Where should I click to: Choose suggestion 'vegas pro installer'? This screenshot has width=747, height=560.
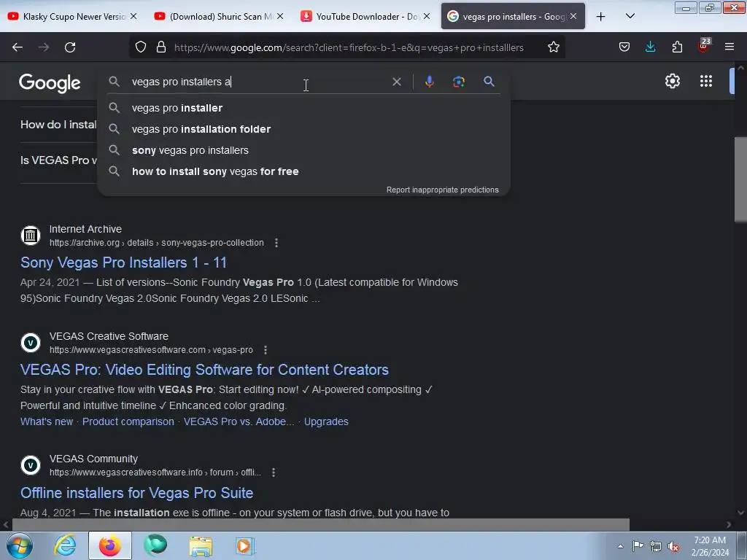point(304,108)
